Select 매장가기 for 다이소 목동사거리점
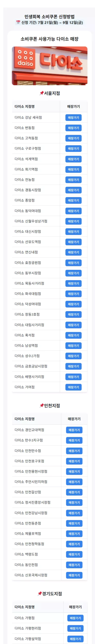Screen dimensions: 95x644 [x=73, y=284]
